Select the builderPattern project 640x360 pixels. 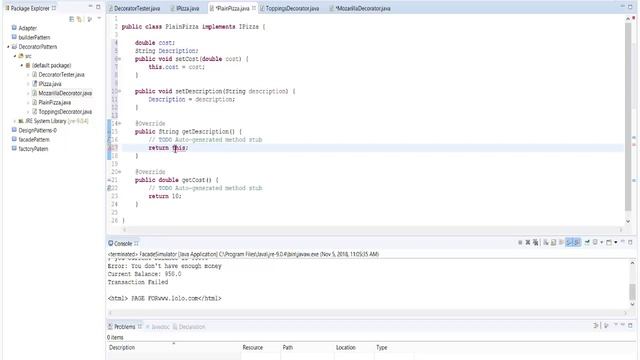coord(34,37)
